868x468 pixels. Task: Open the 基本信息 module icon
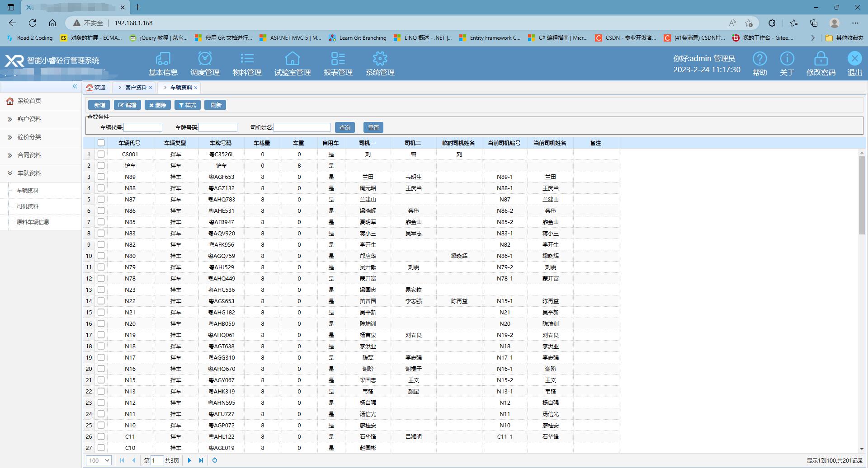[x=163, y=59]
